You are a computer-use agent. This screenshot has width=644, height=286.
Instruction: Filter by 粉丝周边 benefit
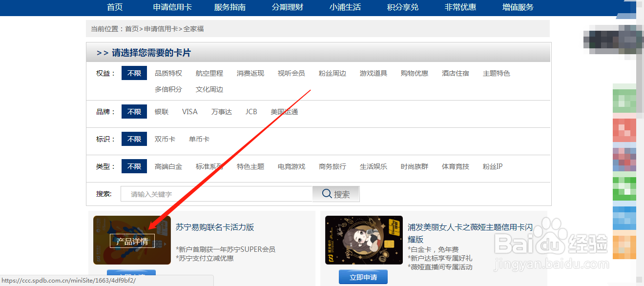pos(332,73)
